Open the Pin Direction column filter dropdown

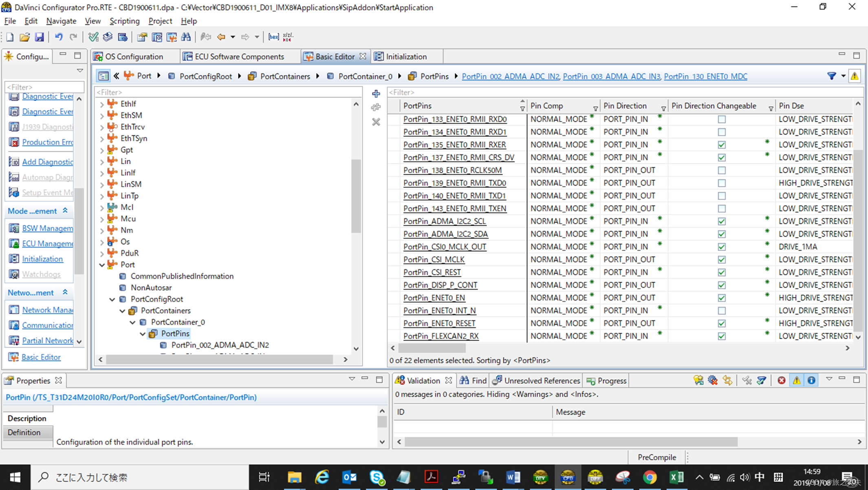point(663,109)
